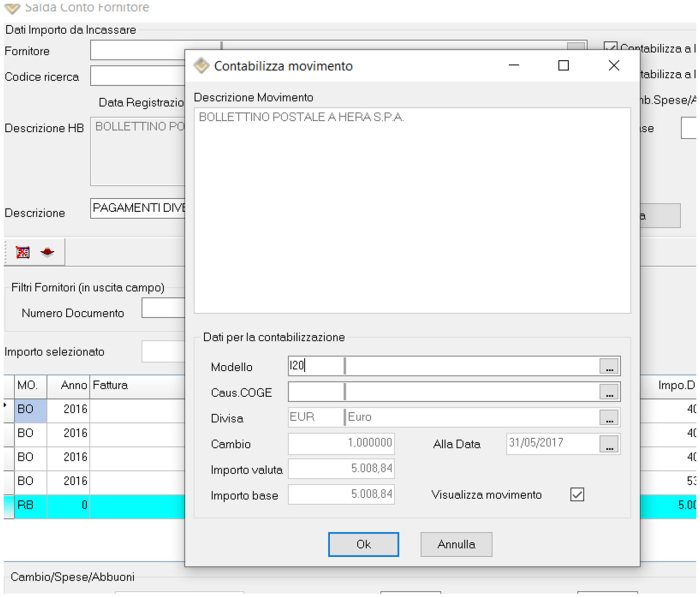Image resolution: width=700 pixels, height=597 pixels.
Task: Open the Divisa lookup ellipsis button
Action: tap(609, 417)
